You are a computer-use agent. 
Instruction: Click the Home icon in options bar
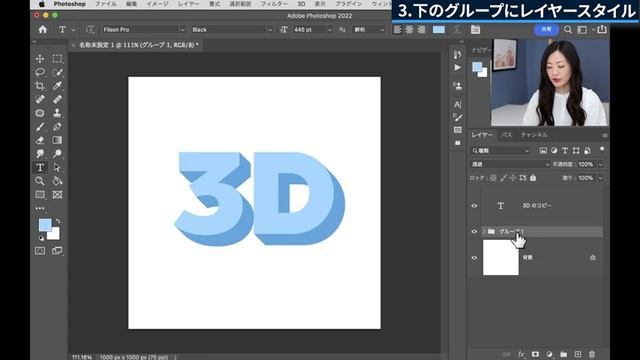[x=42, y=29]
